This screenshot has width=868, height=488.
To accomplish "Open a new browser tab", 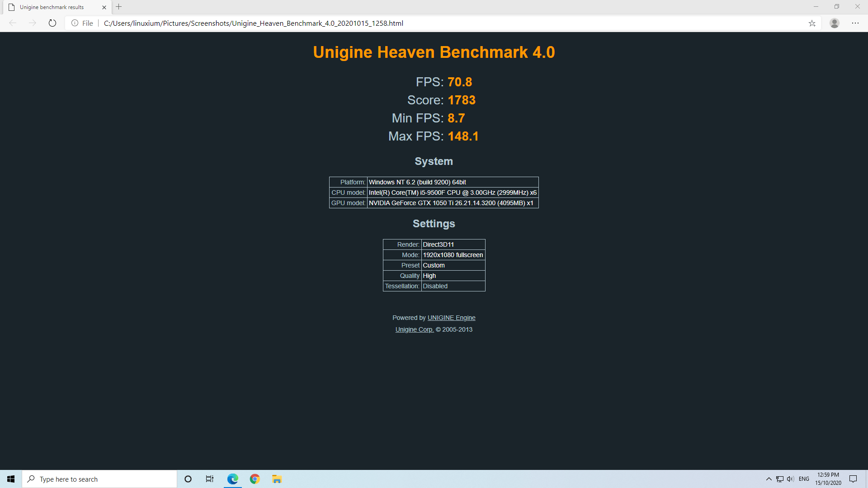I will click(x=119, y=7).
